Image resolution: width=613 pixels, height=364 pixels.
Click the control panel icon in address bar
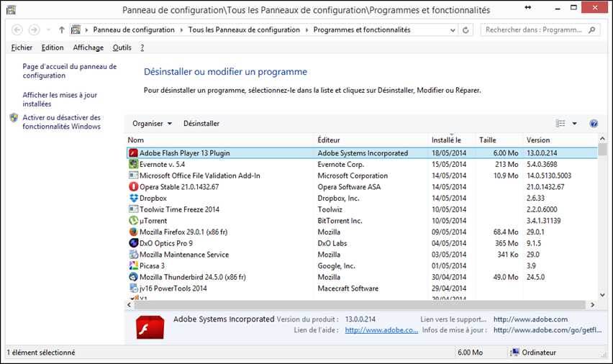tap(76, 29)
